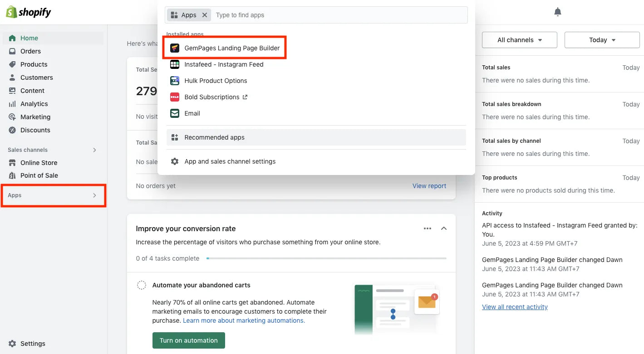
Task: Select the abandoned carts task circle
Action: [x=142, y=285]
